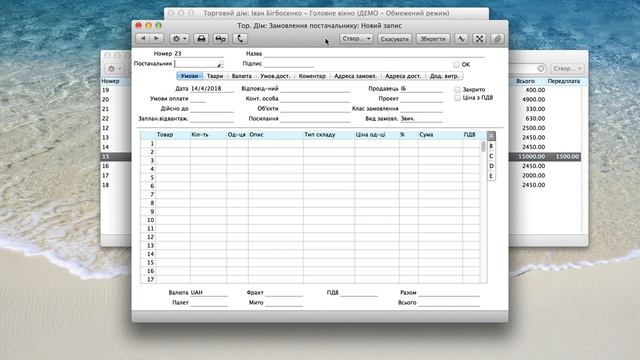Open the workflow graph icon
This screenshot has width=640, height=360.
461,38
